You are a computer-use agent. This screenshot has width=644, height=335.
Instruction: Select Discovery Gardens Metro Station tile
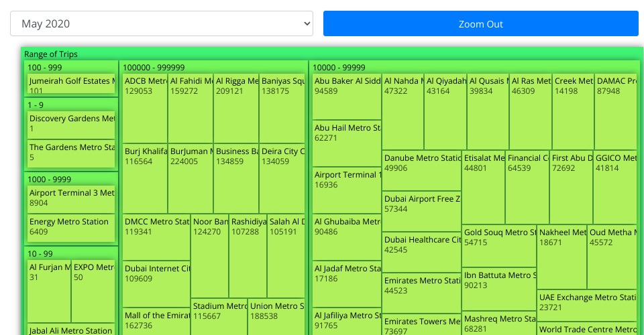click(x=71, y=125)
